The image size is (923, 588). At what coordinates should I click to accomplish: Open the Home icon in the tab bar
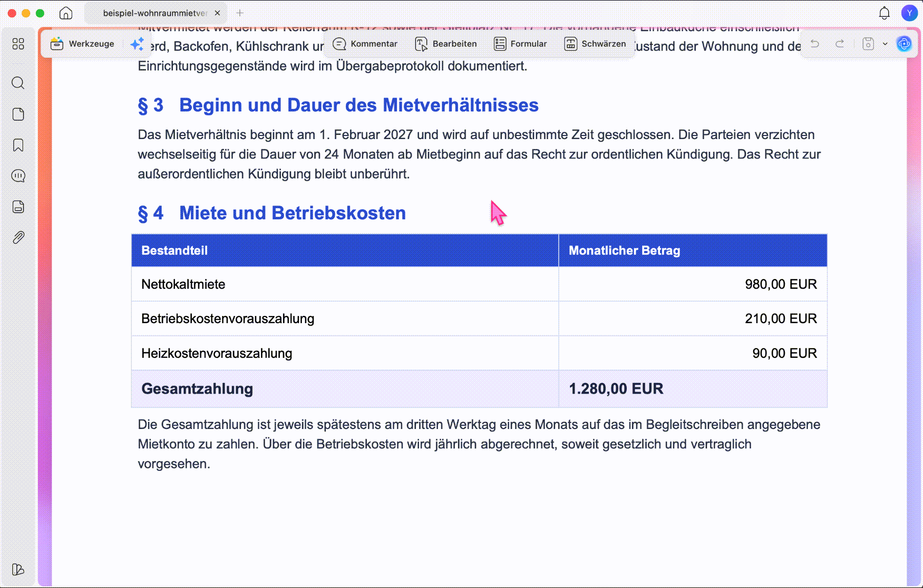pos(66,13)
